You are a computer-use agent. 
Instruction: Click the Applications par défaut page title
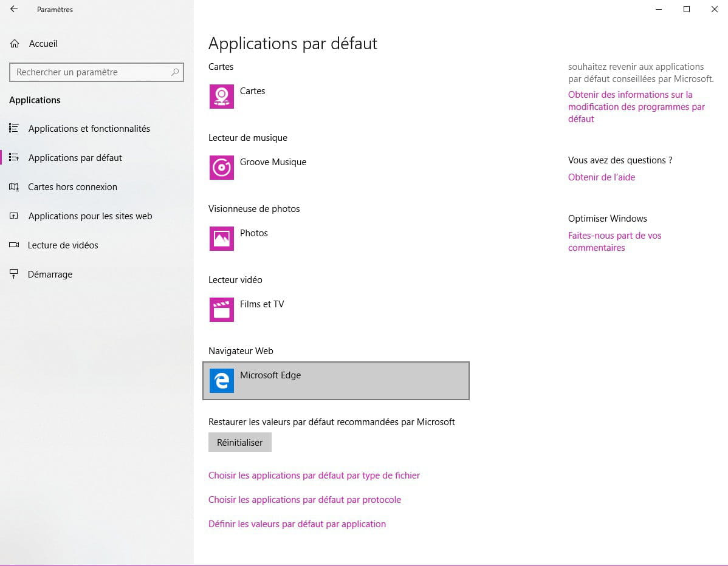[292, 44]
